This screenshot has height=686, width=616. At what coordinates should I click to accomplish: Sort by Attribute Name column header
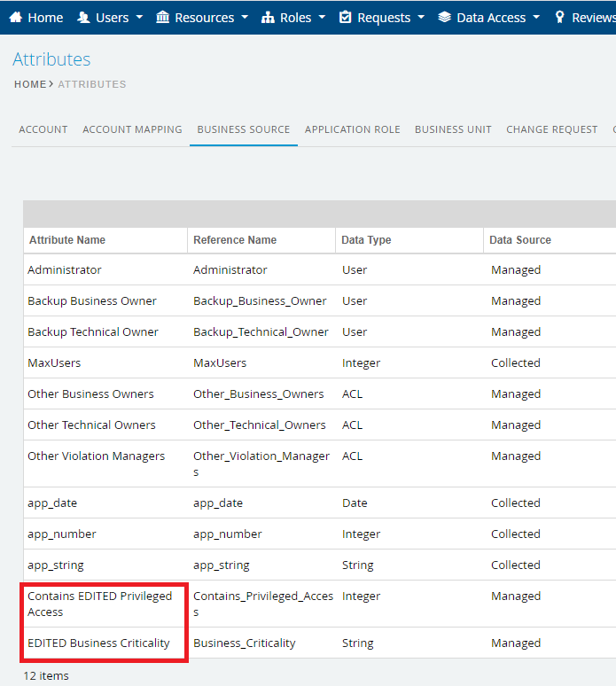tap(67, 240)
